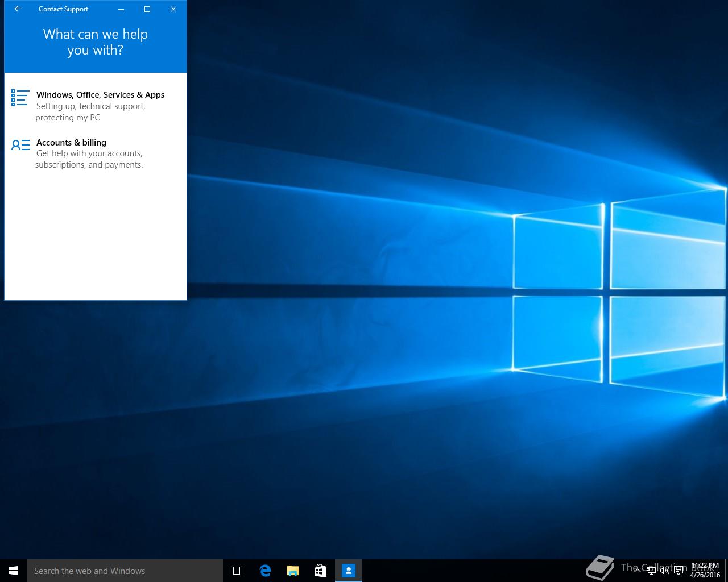Screen dimensions: 728x582
Task: Open Windows, Office, Services & Apps help
Action: pos(96,106)
